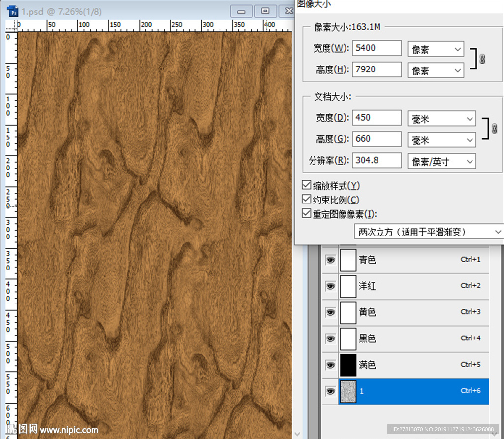Click the black thumbnail of 满色 channel

pyautogui.click(x=348, y=365)
